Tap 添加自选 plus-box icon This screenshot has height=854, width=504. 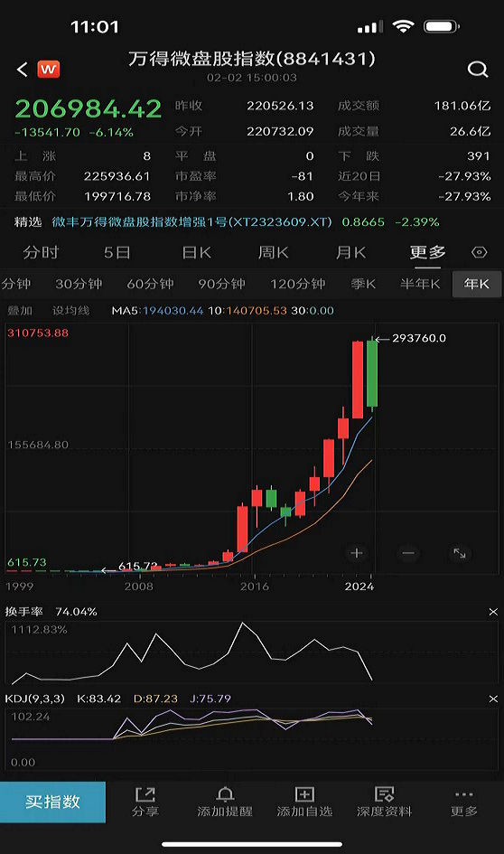[x=304, y=794]
